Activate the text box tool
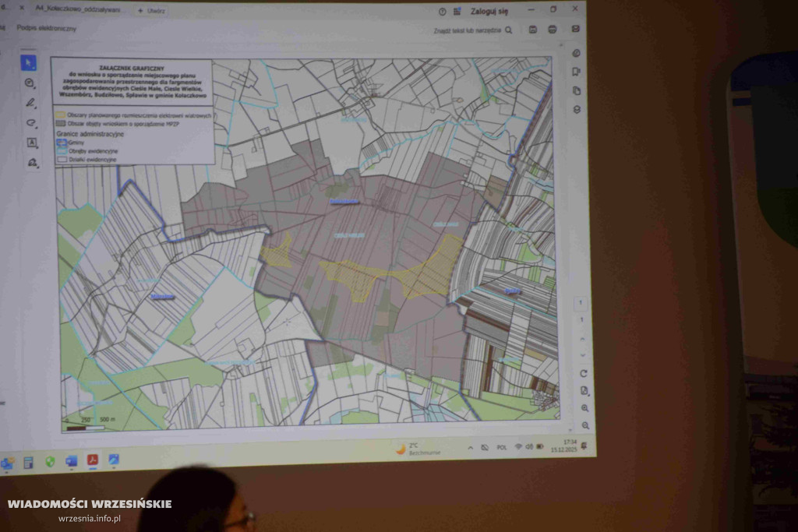Image resolution: width=798 pixels, height=532 pixels. [x=32, y=143]
